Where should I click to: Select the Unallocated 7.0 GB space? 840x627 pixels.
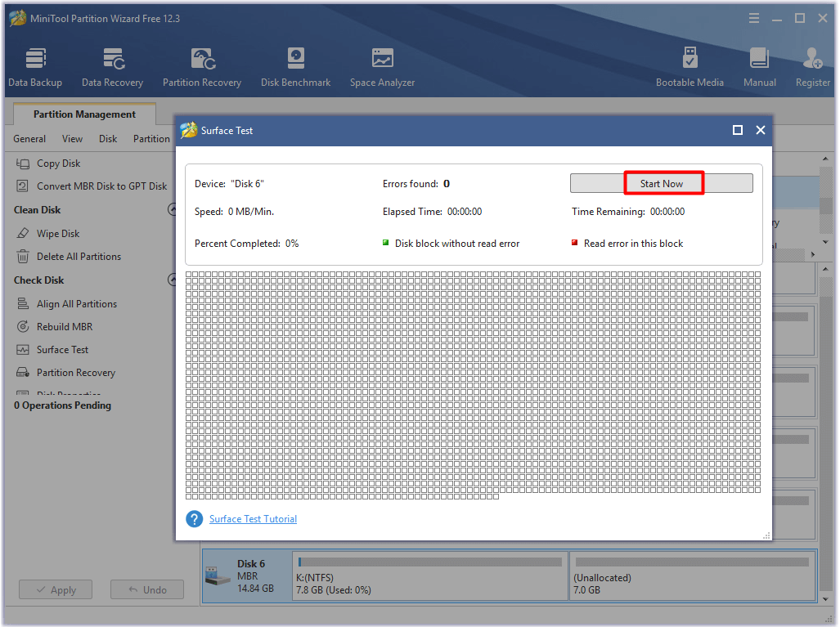pos(692,576)
